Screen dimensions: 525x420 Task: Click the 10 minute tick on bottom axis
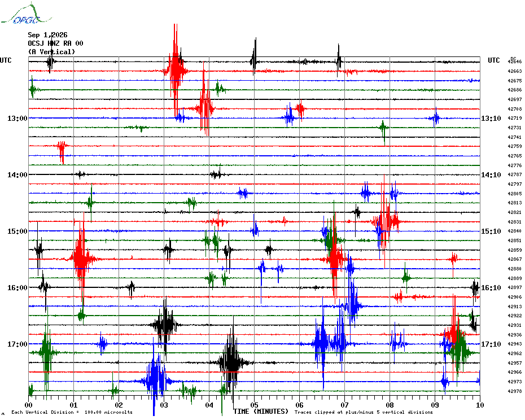click(480, 405)
